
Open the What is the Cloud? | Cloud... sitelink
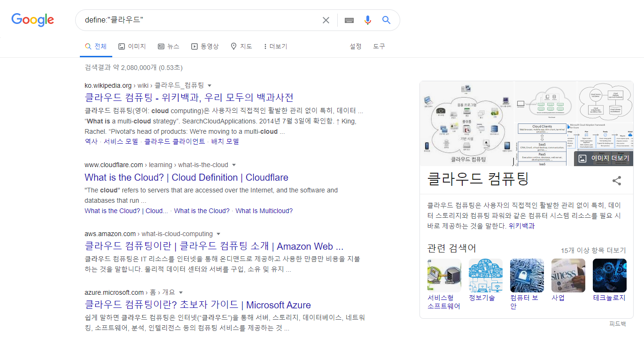coord(126,211)
